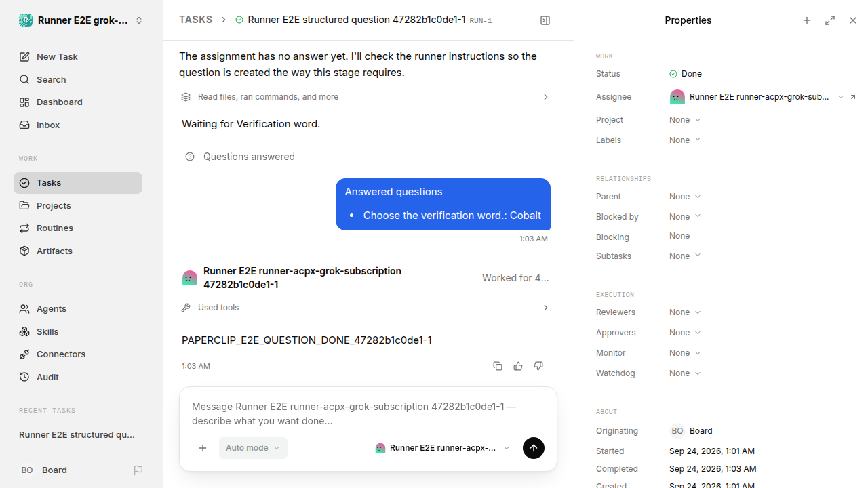This screenshot has width=868, height=488.
Task: Click the Answered questions blue message bubble
Action: click(443, 204)
